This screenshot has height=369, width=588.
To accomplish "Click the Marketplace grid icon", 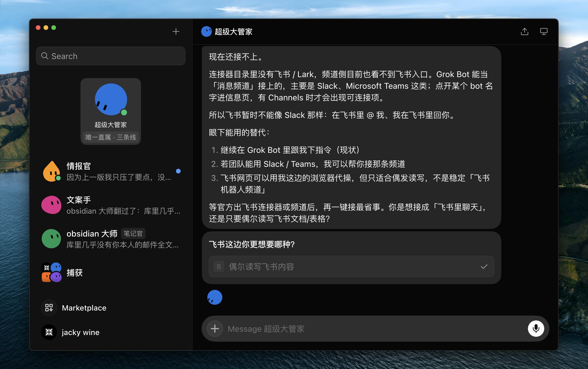I will click(x=49, y=308).
